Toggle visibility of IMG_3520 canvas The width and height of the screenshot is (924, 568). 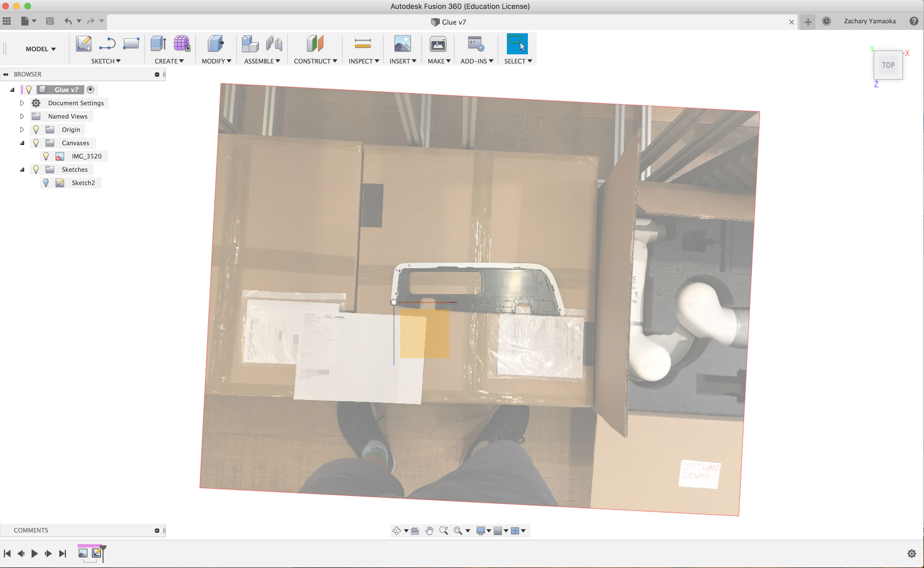(46, 156)
